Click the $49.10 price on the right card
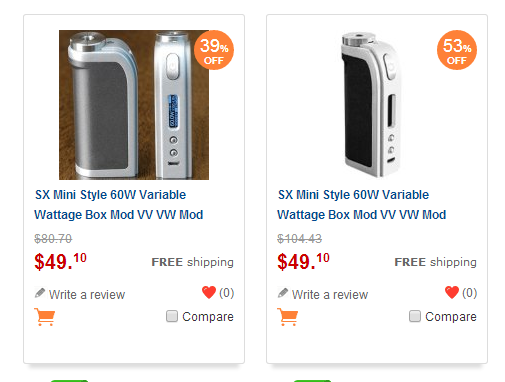Screen dimensions: 505x382 click(x=303, y=261)
